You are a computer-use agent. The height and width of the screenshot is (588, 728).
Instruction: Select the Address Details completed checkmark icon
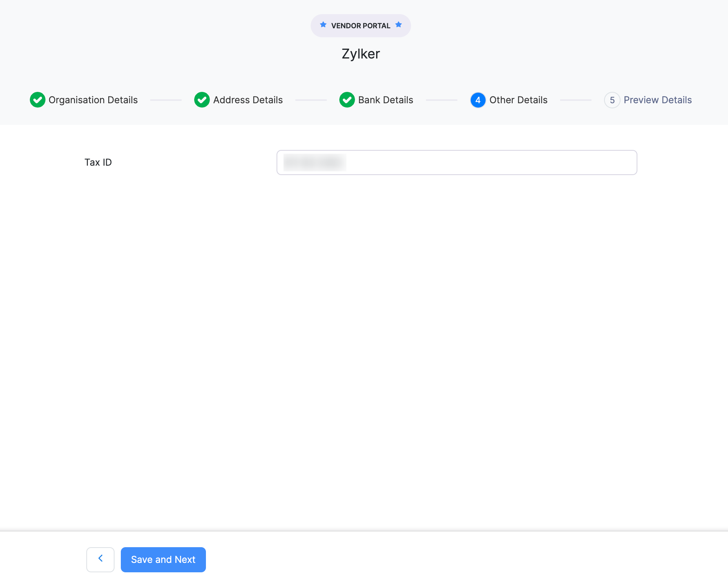[x=202, y=100]
